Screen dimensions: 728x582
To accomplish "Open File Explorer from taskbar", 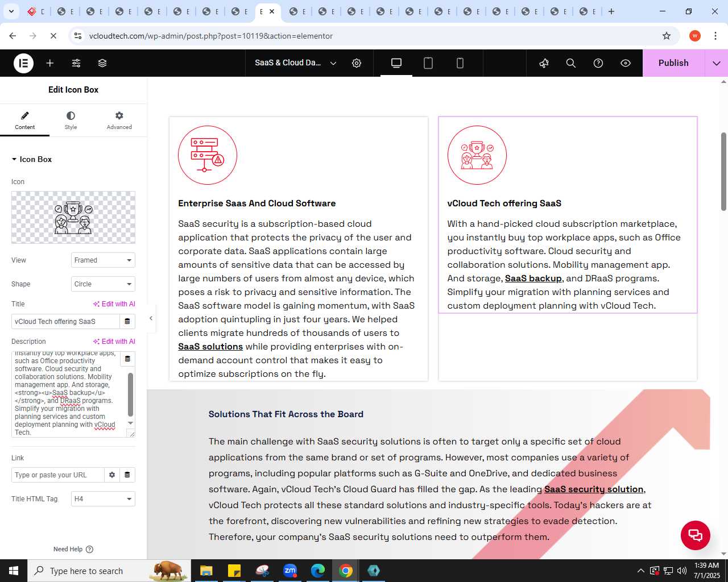I will 206,571.
